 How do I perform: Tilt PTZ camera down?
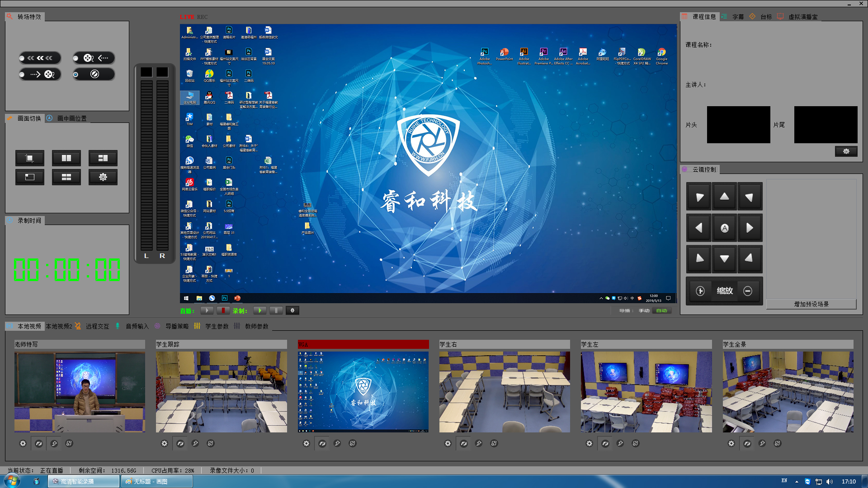pos(724,259)
